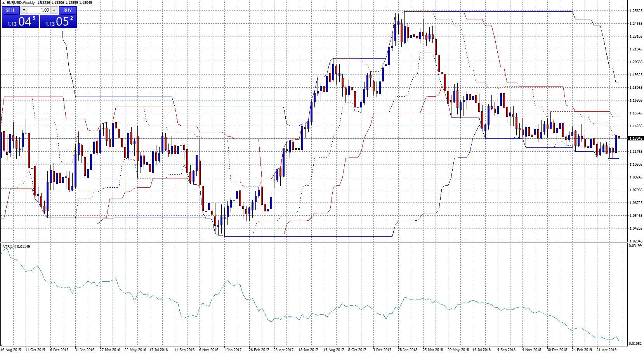Click the 22 May 2016 date label

coord(135,350)
